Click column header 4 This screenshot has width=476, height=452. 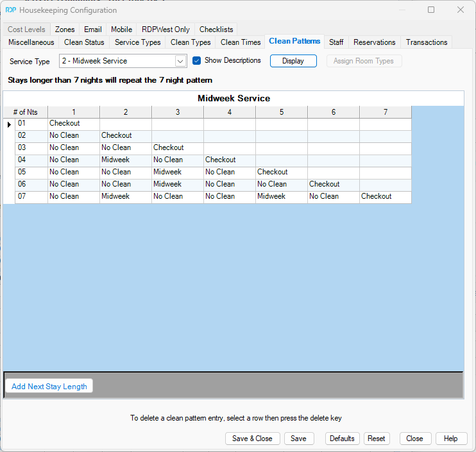(230, 112)
